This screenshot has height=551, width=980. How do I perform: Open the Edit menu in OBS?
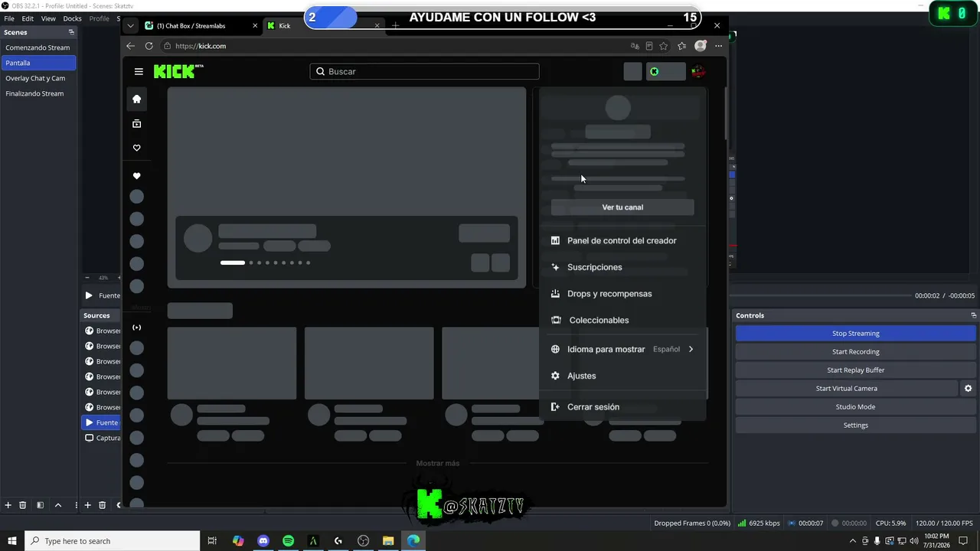pyautogui.click(x=28, y=18)
